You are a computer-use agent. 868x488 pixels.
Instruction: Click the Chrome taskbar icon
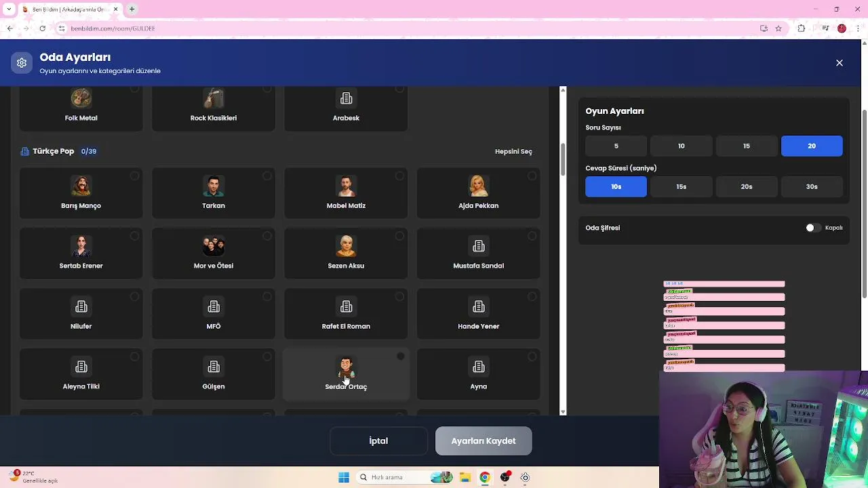click(x=485, y=477)
